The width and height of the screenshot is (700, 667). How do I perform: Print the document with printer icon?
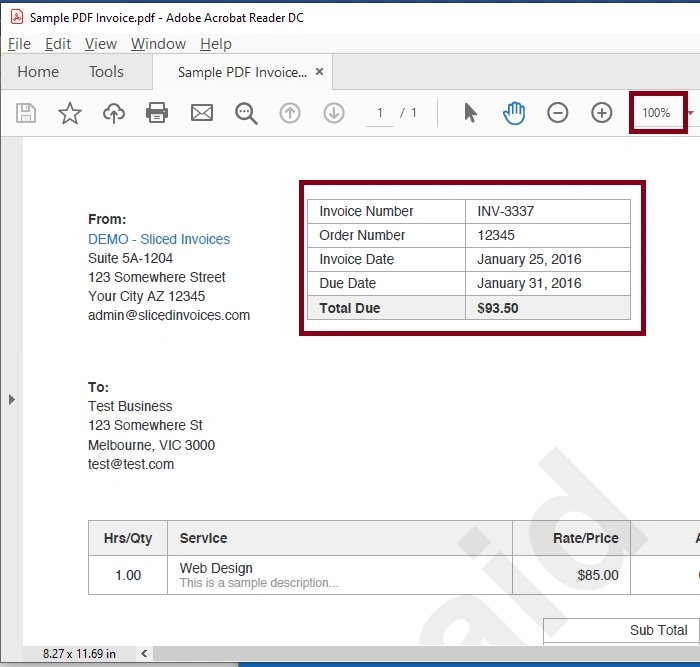click(x=157, y=113)
